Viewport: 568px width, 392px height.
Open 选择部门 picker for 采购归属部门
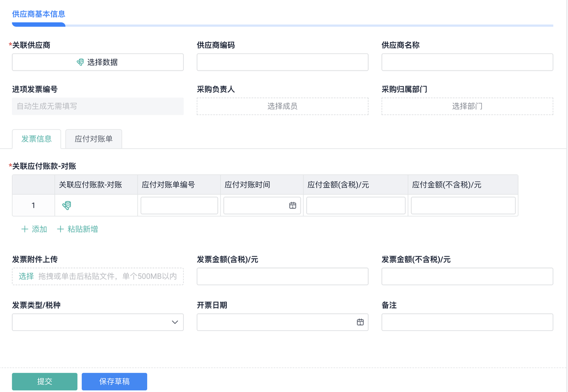point(467,106)
